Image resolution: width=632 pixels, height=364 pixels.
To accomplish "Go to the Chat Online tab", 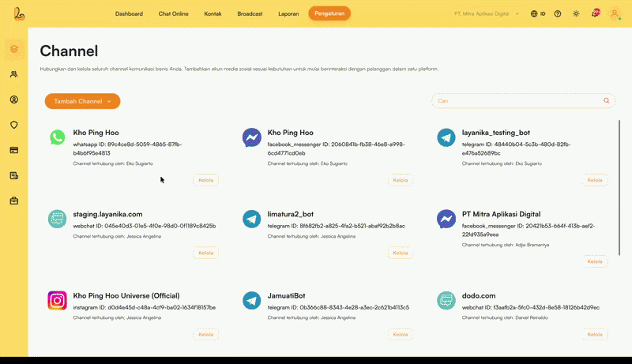I will (x=173, y=13).
